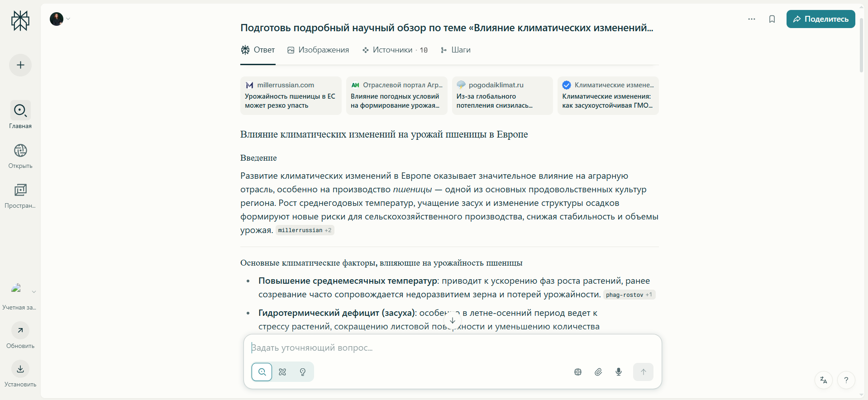The width and height of the screenshot is (868, 400).
Task: Submit question with up arrow button
Action: tap(643, 372)
